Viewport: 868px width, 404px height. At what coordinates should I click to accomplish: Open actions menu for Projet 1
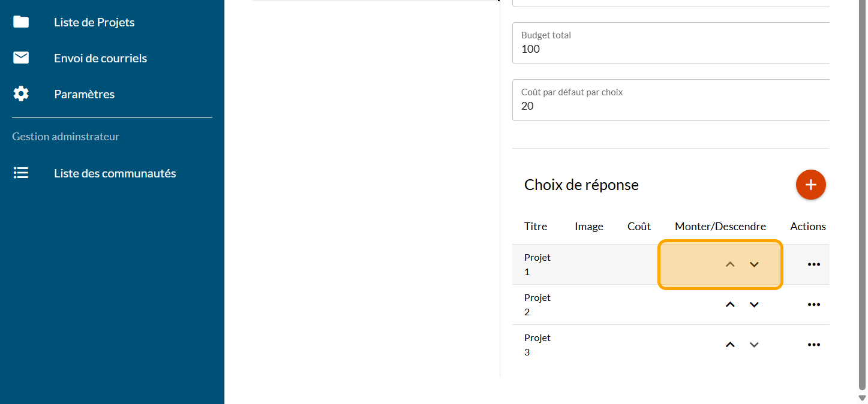tap(813, 264)
